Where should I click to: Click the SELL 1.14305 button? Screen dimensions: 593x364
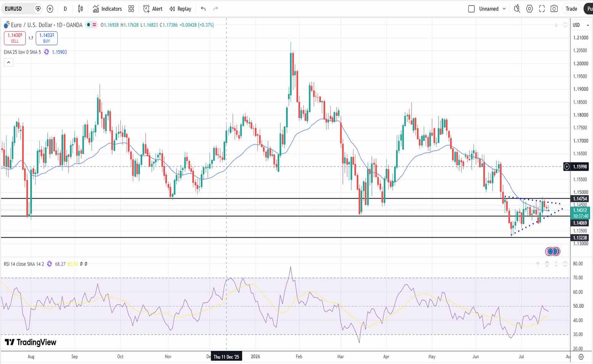coord(14,38)
